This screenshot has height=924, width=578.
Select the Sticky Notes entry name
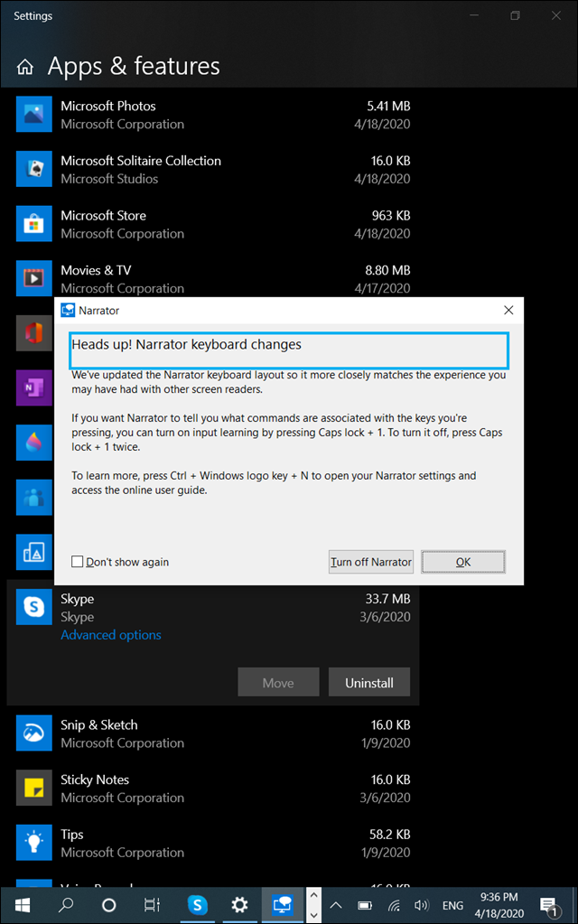point(95,779)
